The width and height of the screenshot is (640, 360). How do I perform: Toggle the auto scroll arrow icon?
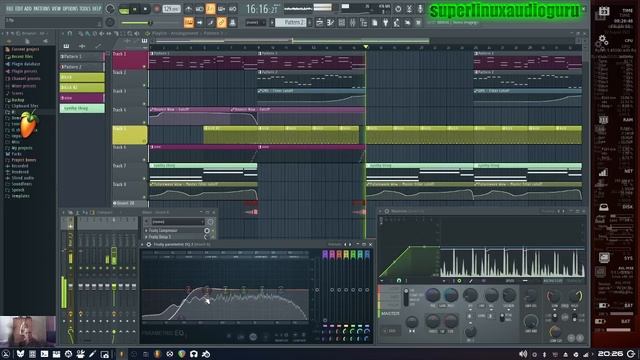pyautogui.click(x=200, y=22)
